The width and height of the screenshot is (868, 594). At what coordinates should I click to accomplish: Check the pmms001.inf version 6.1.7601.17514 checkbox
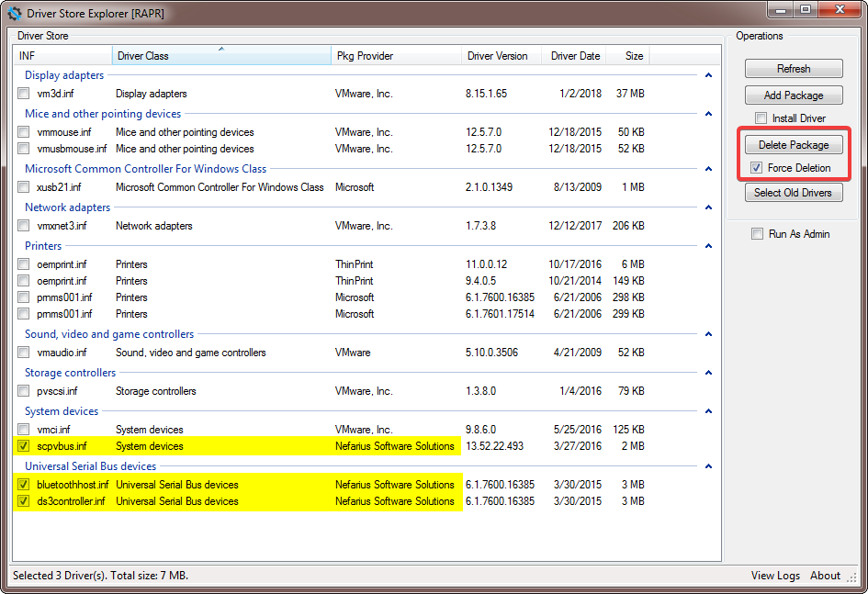point(23,314)
